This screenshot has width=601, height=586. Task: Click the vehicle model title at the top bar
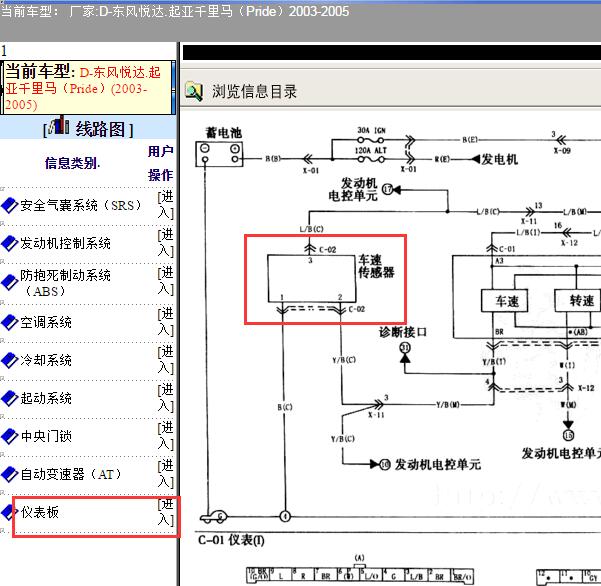coord(175,11)
